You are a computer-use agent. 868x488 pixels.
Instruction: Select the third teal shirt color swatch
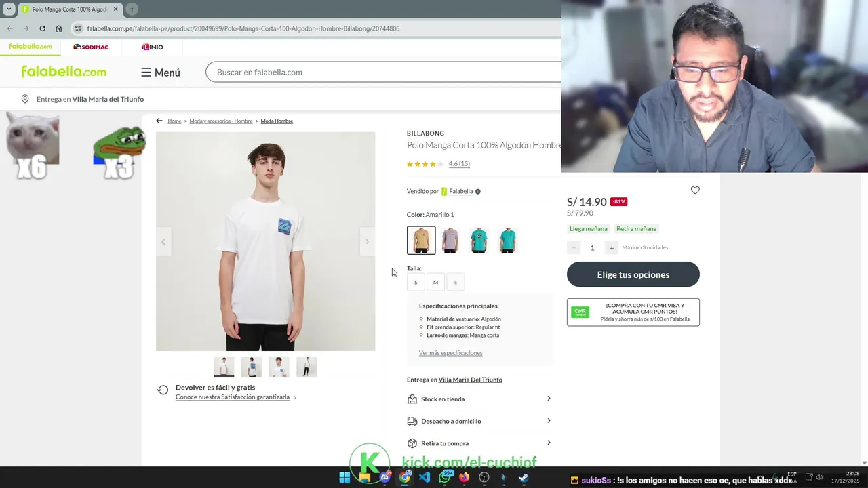479,241
